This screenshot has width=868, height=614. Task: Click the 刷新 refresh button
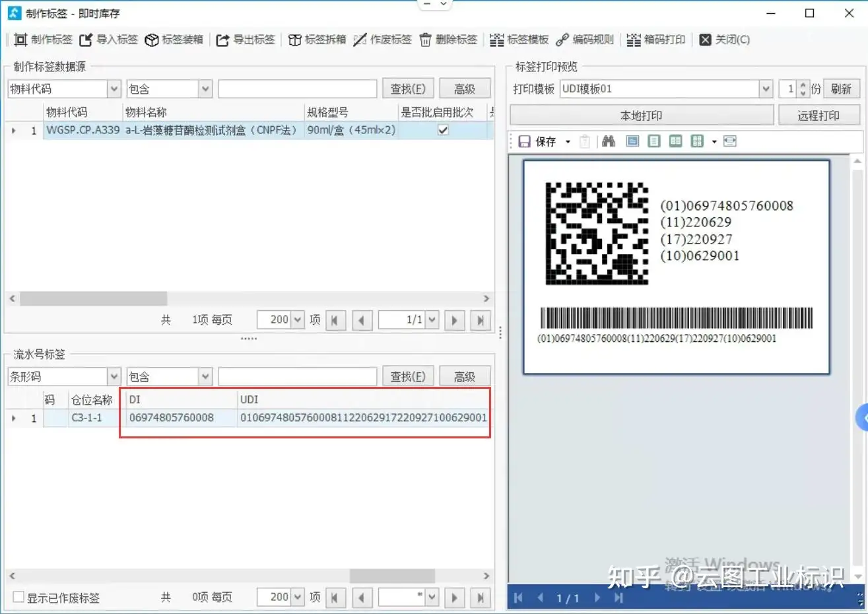click(x=841, y=88)
